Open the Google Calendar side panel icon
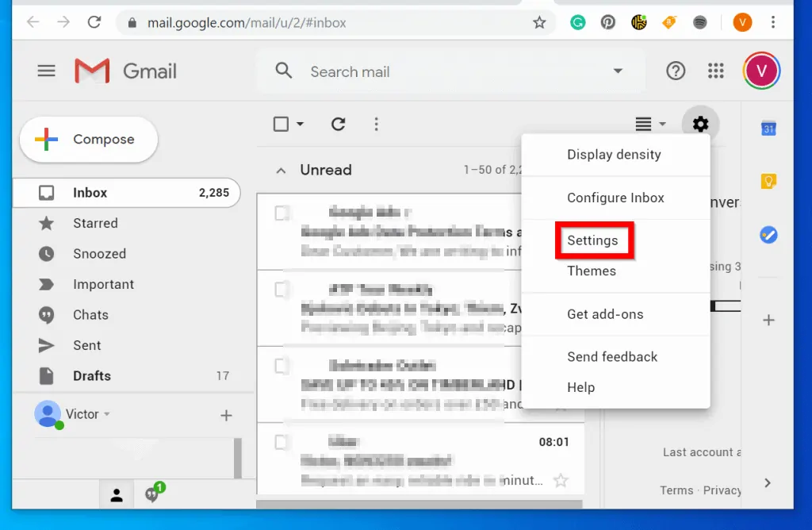Image resolution: width=812 pixels, height=530 pixels. tap(768, 129)
